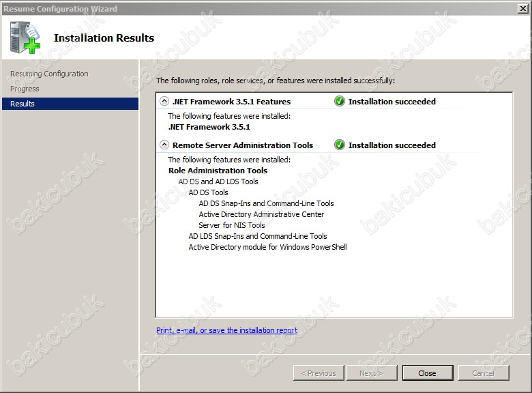Select the Results step in sidebar

(x=70, y=104)
